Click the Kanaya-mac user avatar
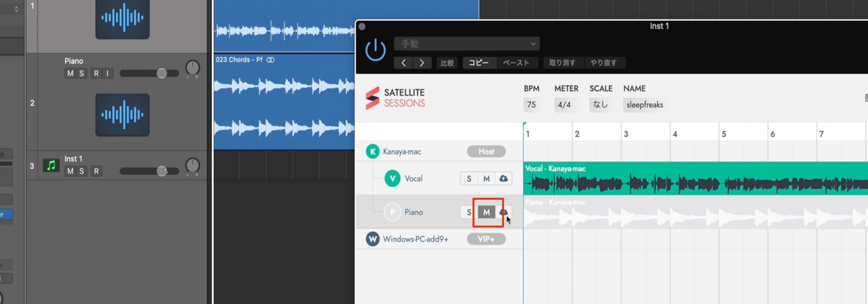The height and width of the screenshot is (304, 868). 373,151
